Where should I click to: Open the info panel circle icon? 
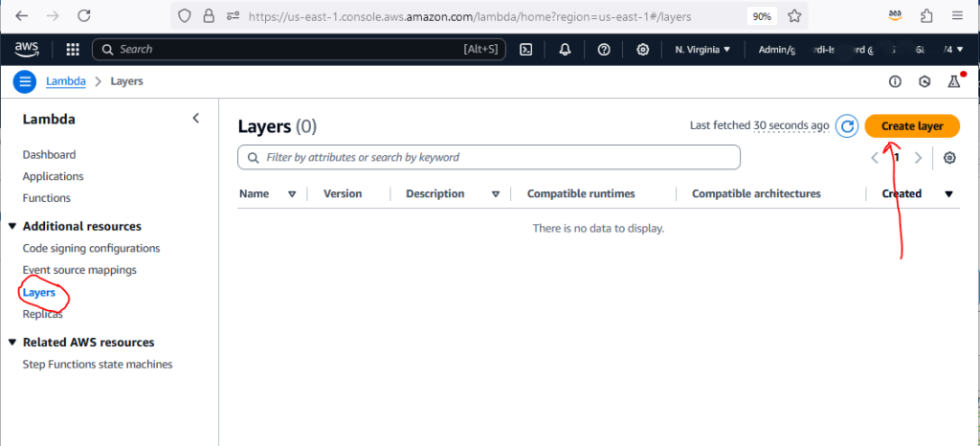pyautogui.click(x=895, y=81)
